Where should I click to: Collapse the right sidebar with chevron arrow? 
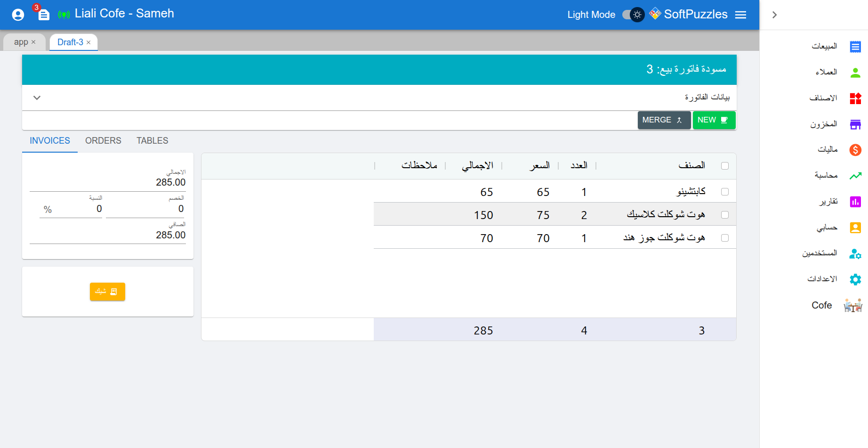point(774,15)
